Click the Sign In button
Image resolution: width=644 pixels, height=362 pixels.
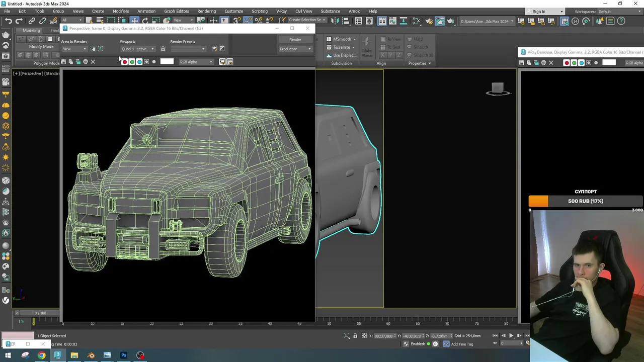click(539, 12)
